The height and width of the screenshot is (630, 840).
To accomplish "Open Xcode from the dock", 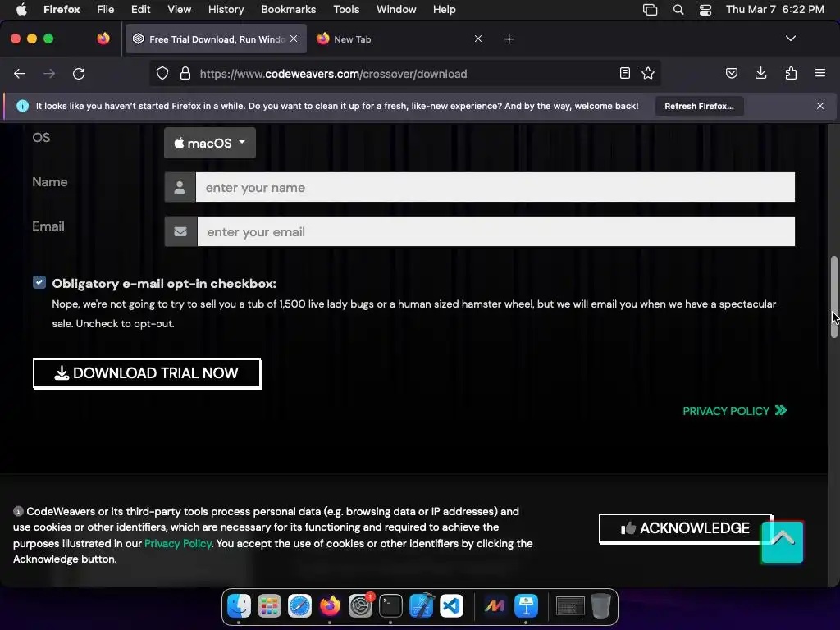I will pos(421,606).
